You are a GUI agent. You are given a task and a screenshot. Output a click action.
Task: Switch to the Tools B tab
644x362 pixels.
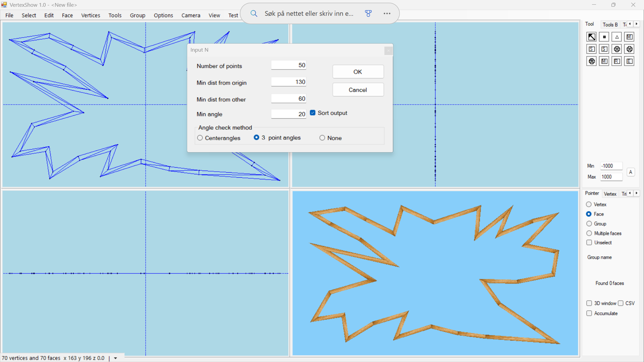coord(610,24)
